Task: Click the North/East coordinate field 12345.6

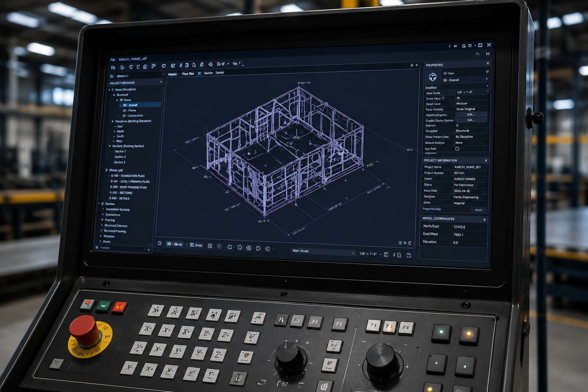Action: (469, 227)
